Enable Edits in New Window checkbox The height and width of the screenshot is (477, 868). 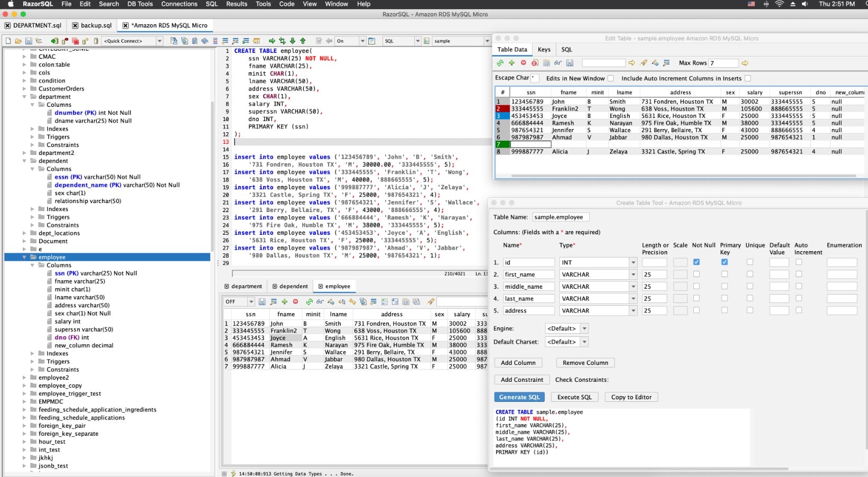tap(611, 78)
